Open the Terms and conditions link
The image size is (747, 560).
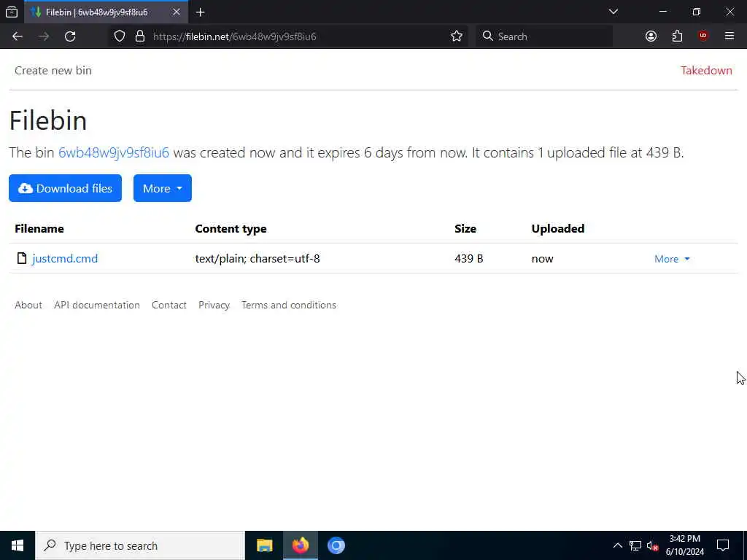[289, 305]
